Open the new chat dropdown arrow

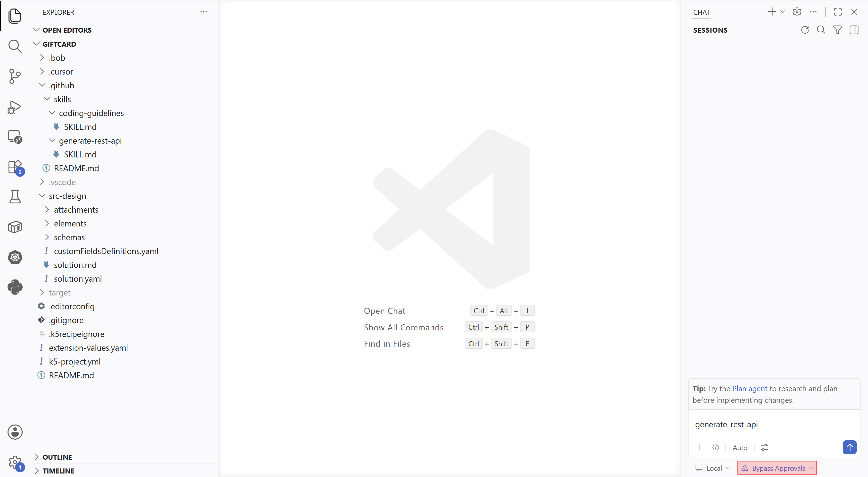783,12
